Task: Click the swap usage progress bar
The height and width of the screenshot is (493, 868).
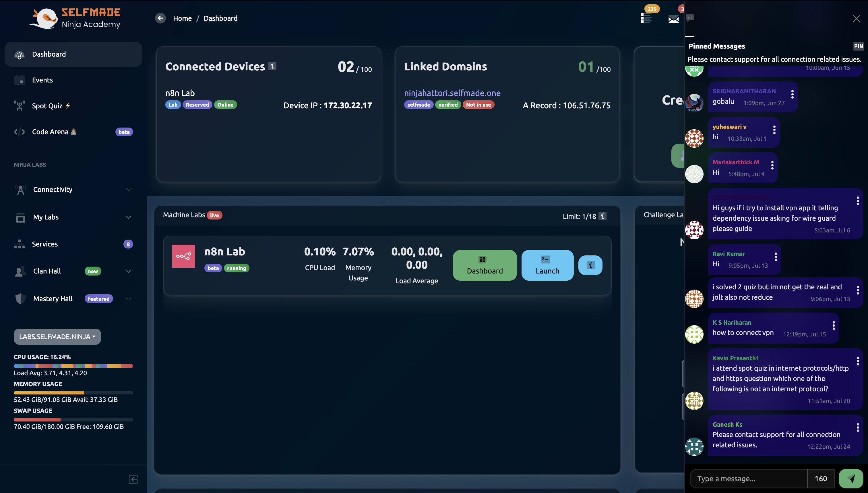Action: coord(73,420)
